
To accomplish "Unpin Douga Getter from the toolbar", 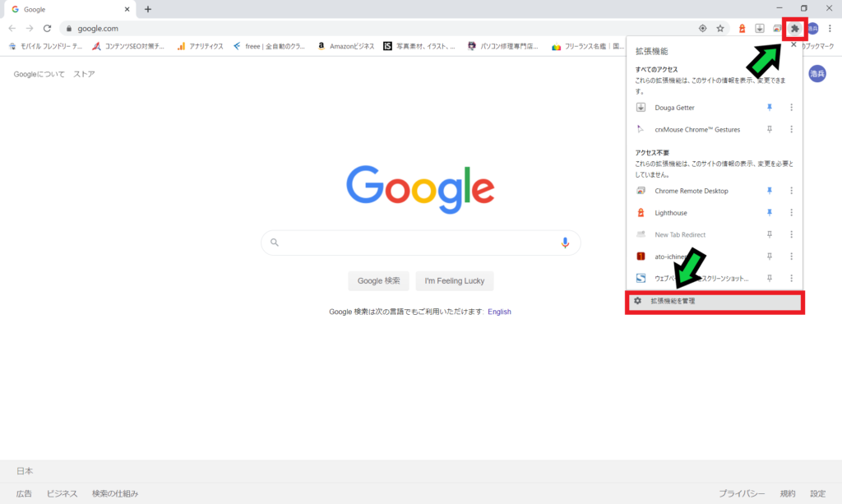I will coord(770,108).
